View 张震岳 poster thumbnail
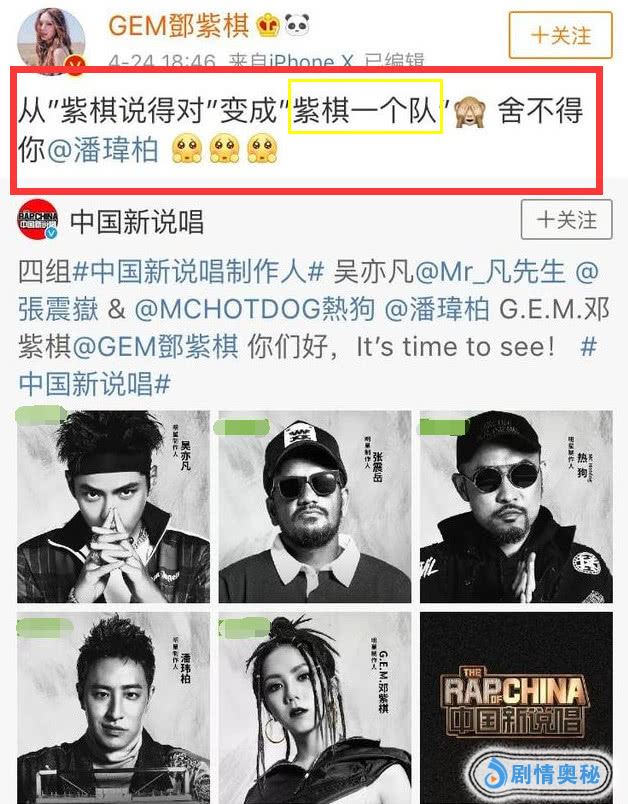The image size is (628, 804). click(315, 506)
